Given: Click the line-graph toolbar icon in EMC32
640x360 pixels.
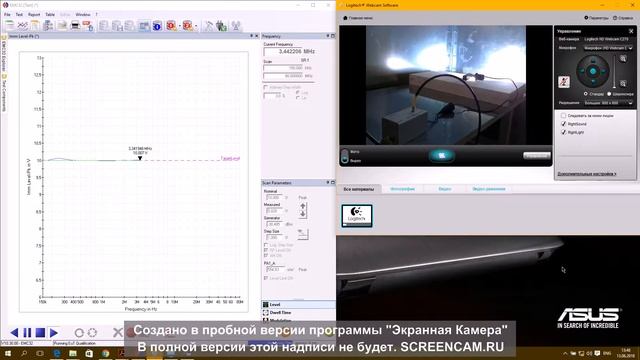Looking at the screenshot, I should point(22,26).
